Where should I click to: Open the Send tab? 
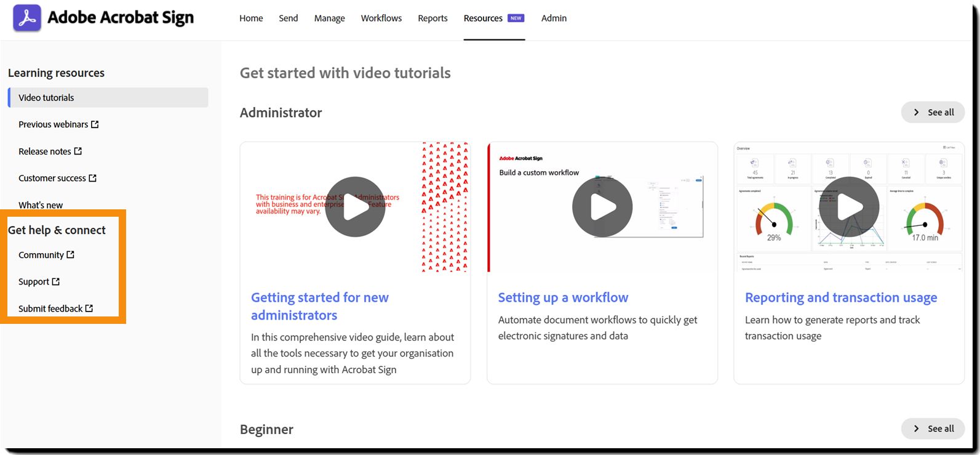[289, 18]
